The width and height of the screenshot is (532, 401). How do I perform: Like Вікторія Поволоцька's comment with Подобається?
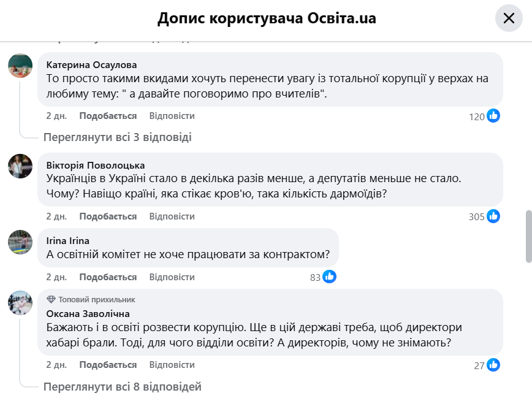click(x=108, y=216)
